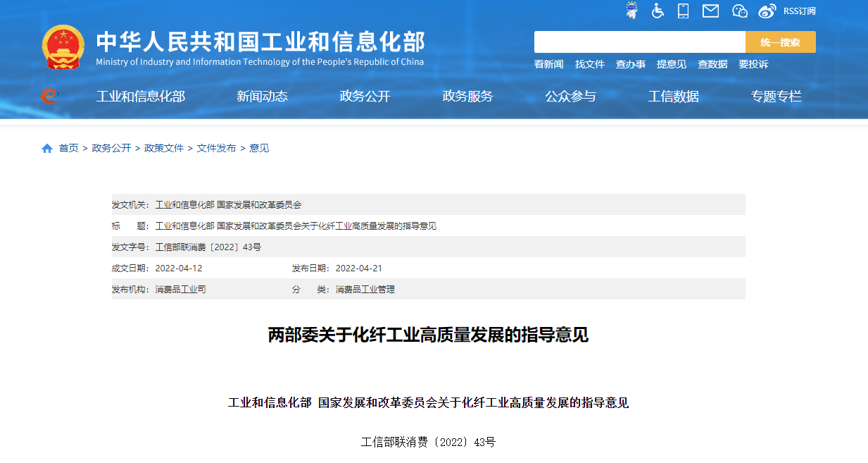Open the 新闻动态 menu
The image size is (868, 463).
click(262, 97)
